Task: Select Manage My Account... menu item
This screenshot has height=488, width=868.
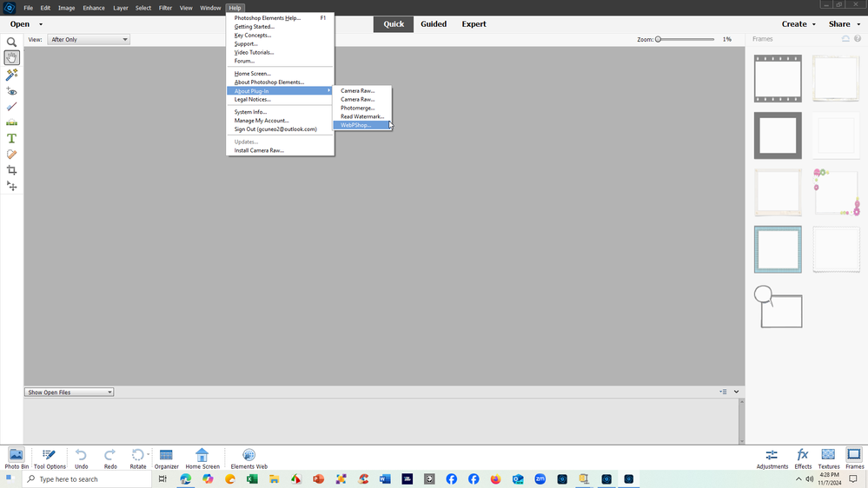Action: coord(280,121)
